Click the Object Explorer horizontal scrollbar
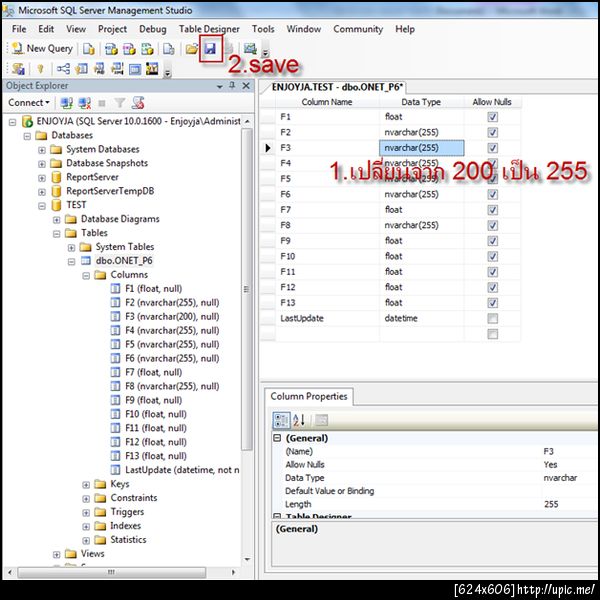The height and width of the screenshot is (600, 600). pyautogui.click(x=111, y=572)
